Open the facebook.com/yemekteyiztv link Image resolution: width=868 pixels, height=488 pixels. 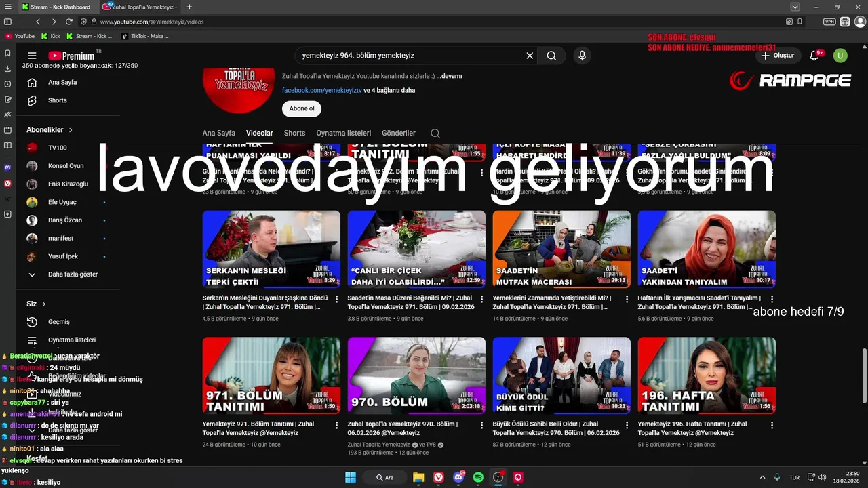coord(321,90)
